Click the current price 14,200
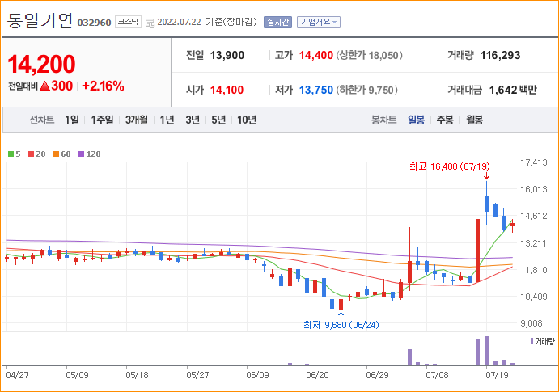This screenshot has width=559, height=392. (41, 64)
